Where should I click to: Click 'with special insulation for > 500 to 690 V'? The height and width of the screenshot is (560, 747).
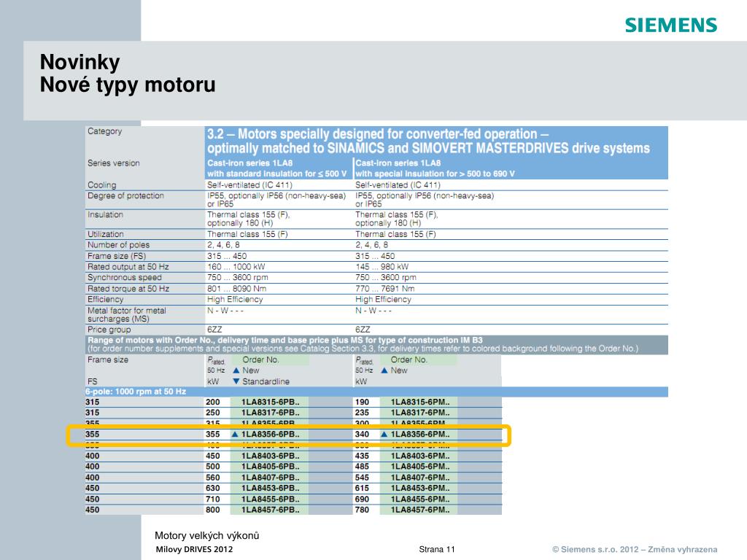click(435, 174)
